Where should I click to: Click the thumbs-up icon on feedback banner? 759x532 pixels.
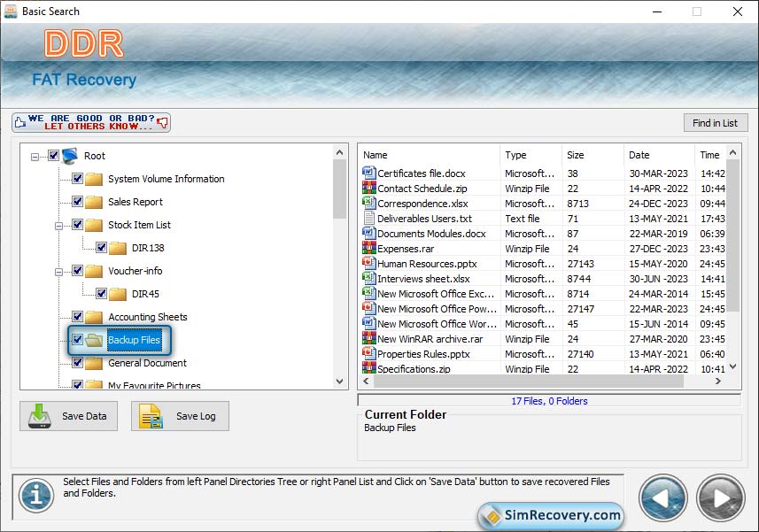pos(19,122)
